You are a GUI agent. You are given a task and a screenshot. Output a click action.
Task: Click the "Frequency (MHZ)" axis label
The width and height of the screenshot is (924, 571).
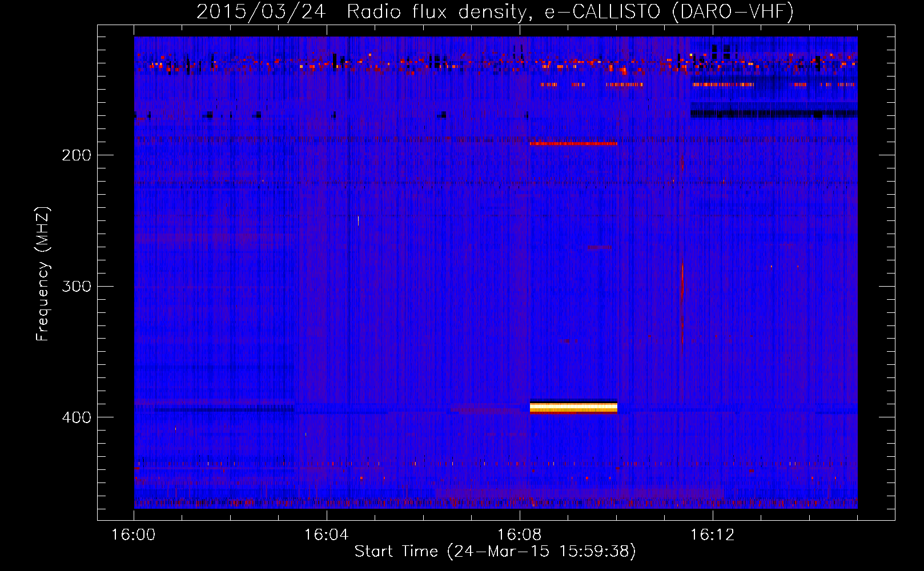point(43,274)
